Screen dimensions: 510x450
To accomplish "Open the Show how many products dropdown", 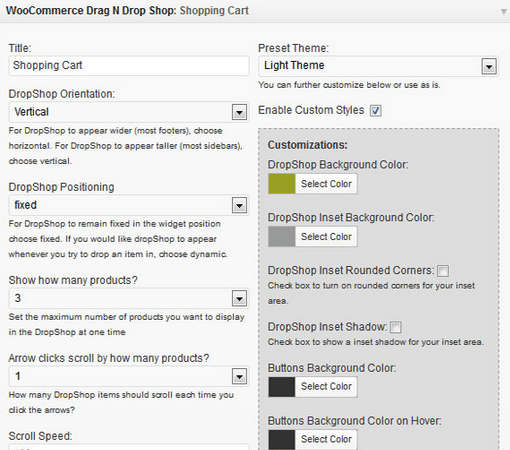I will click(x=129, y=298).
